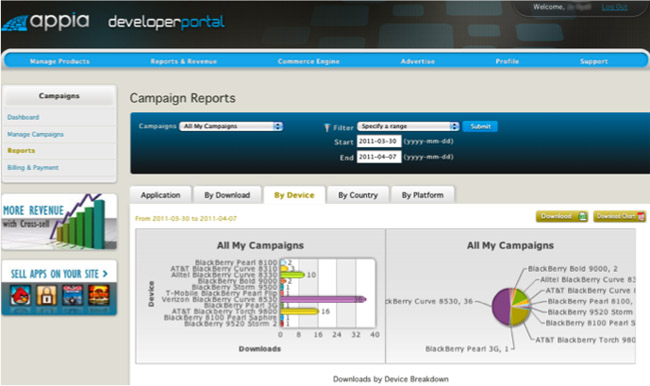The height and width of the screenshot is (386, 650).
Task: Click the Start date field
Action: pos(378,141)
